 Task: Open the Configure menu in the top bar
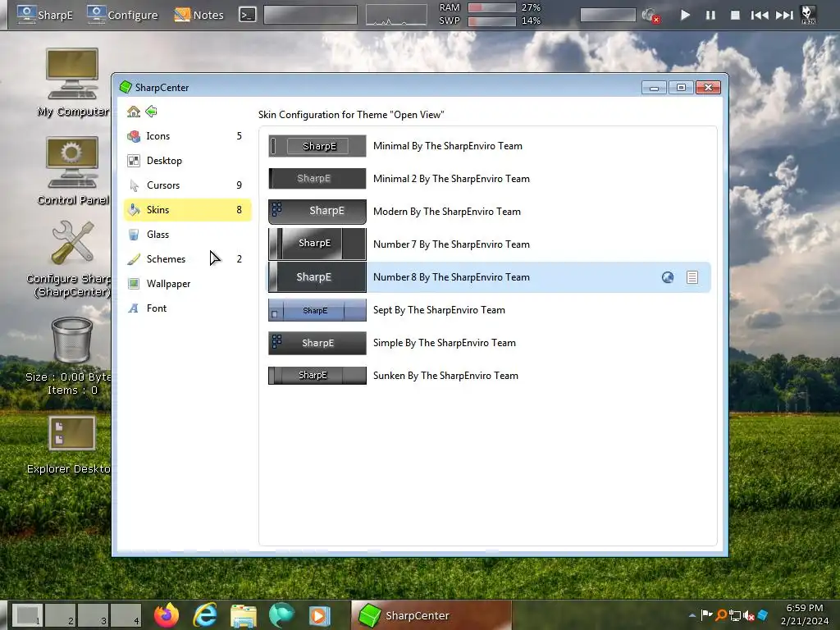click(122, 15)
